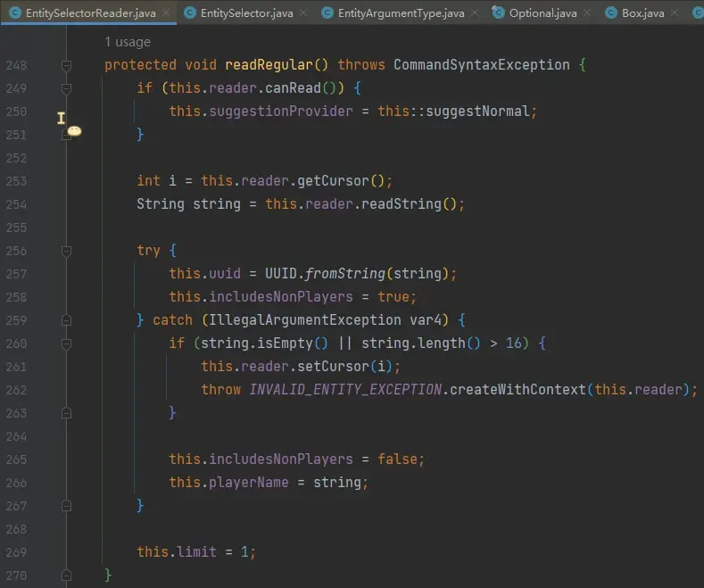704x588 pixels.
Task: Click line number 253 in the gutter
Action: 16,181
